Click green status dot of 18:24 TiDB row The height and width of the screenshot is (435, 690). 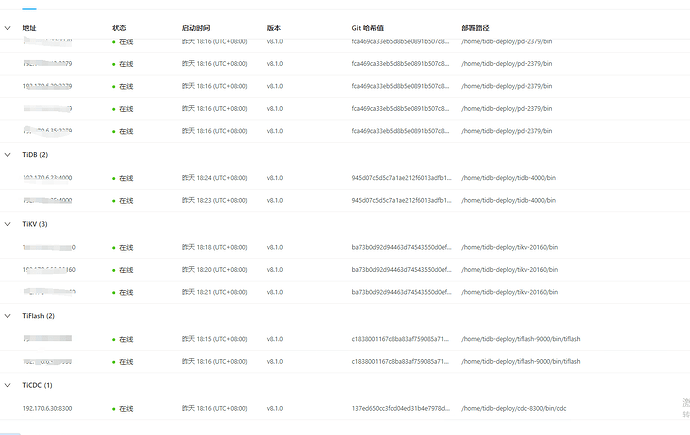pos(114,178)
